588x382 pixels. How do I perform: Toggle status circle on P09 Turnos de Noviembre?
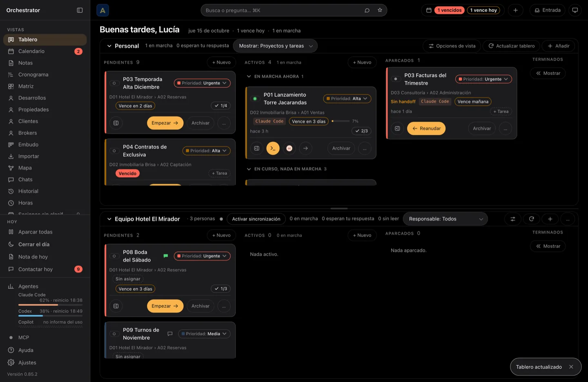[114, 334]
